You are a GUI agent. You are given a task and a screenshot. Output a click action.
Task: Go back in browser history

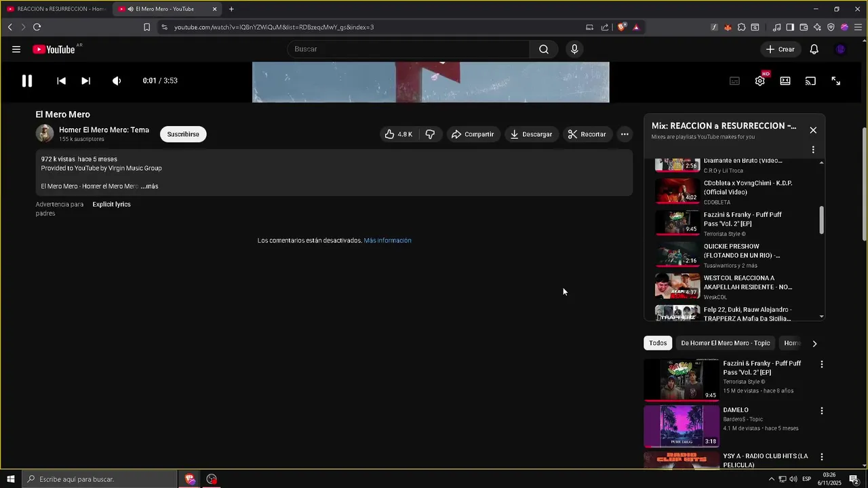point(9,27)
